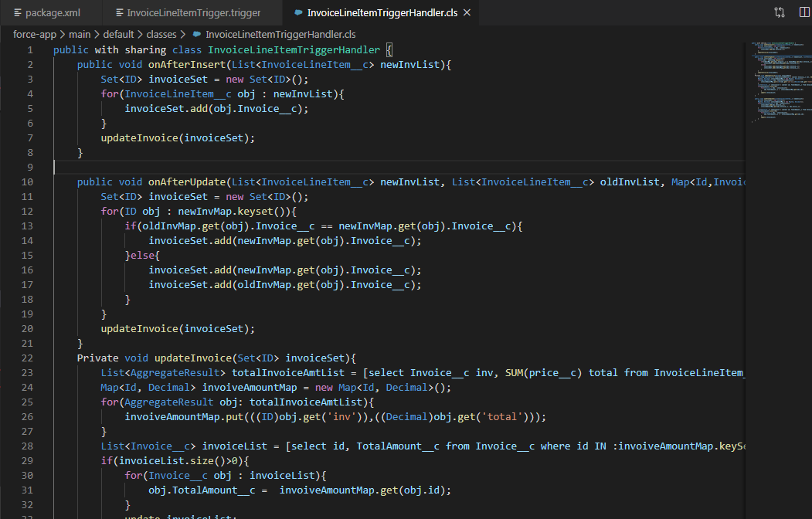The image size is (812, 519).
Task: Click the document icon on the package.xml tab label
Action: point(15,12)
